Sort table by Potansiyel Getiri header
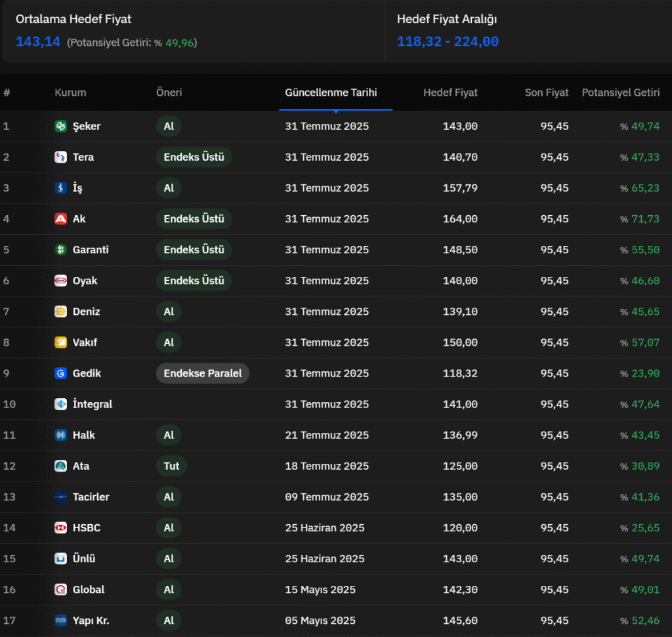 [621, 92]
